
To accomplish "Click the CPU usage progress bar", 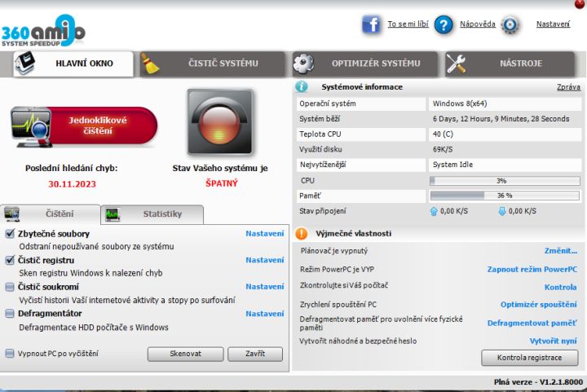I will click(505, 181).
